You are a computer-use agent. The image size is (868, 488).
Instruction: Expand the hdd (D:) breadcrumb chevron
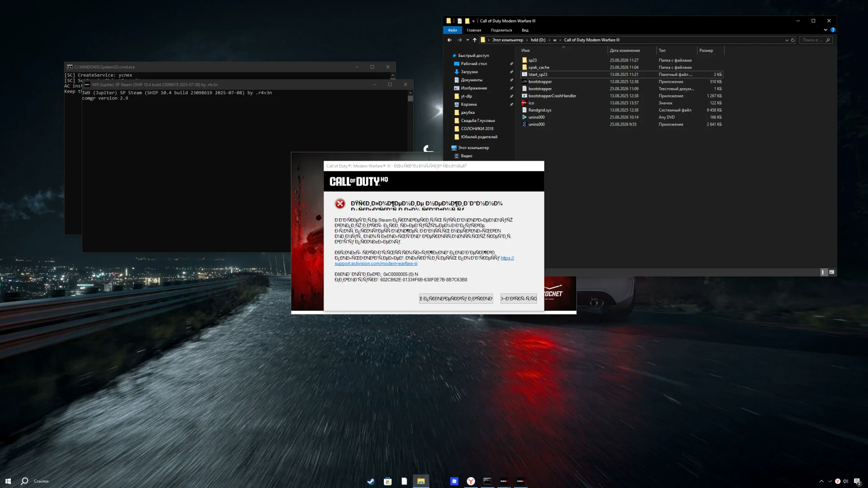point(549,40)
